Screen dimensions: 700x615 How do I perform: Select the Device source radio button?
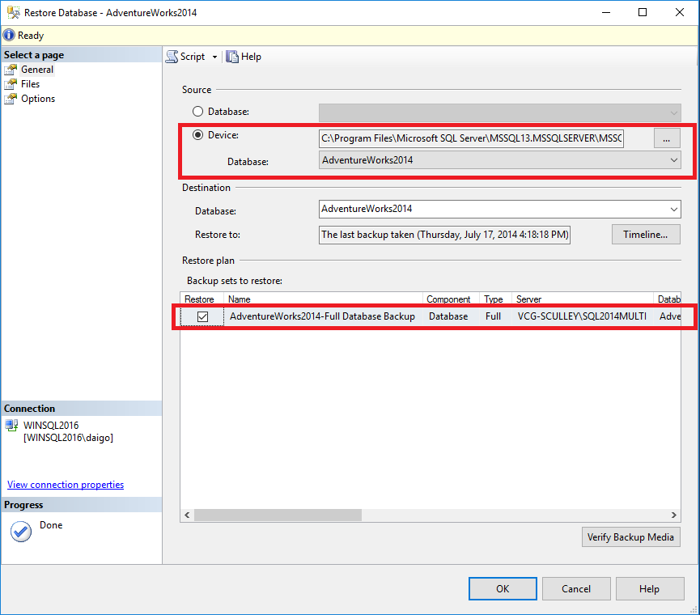(x=197, y=135)
